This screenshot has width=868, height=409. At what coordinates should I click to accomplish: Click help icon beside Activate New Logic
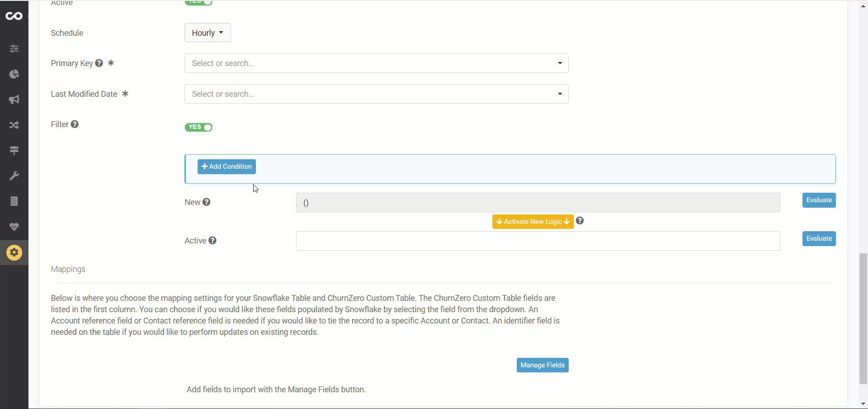pos(580,221)
